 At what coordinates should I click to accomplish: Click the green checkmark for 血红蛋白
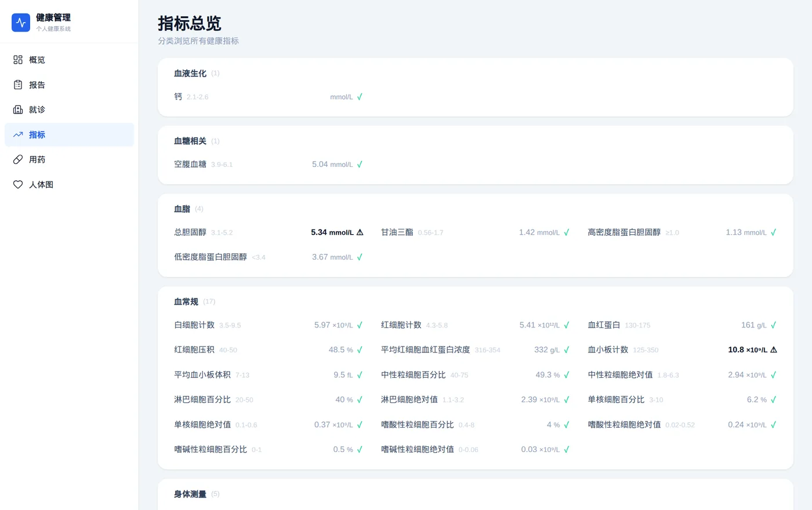coord(773,325)
